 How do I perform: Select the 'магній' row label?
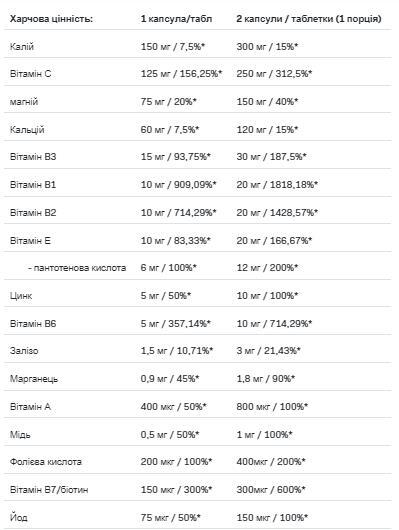tap(24, 102)
